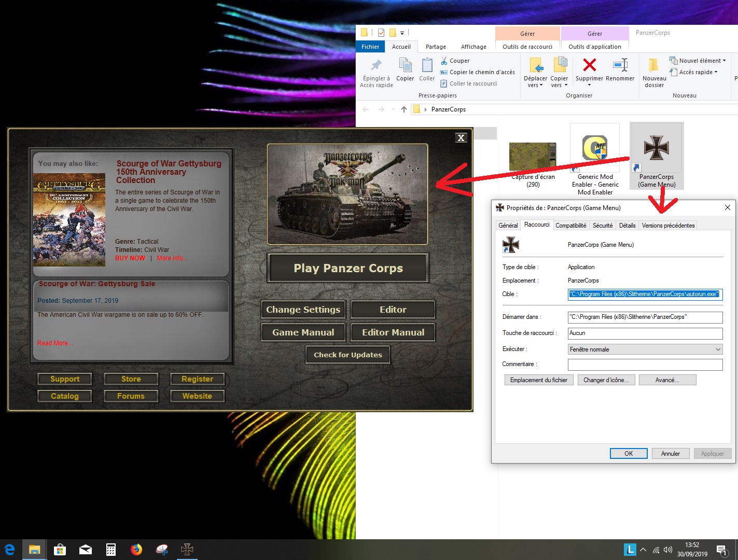Viewport: 738px width, 560px height.
Task: Open Copier vers dropdown
Action: tap(559, 73)
